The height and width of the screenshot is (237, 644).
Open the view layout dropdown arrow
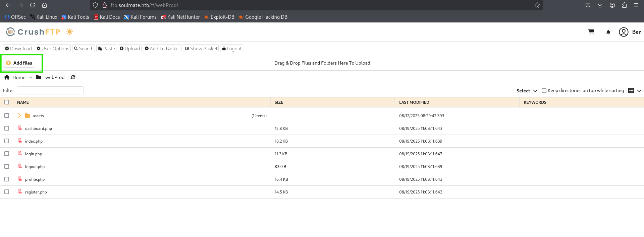[639, 91]
